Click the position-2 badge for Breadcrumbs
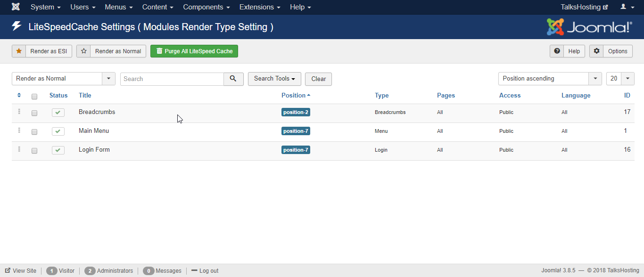 point(296,112)
